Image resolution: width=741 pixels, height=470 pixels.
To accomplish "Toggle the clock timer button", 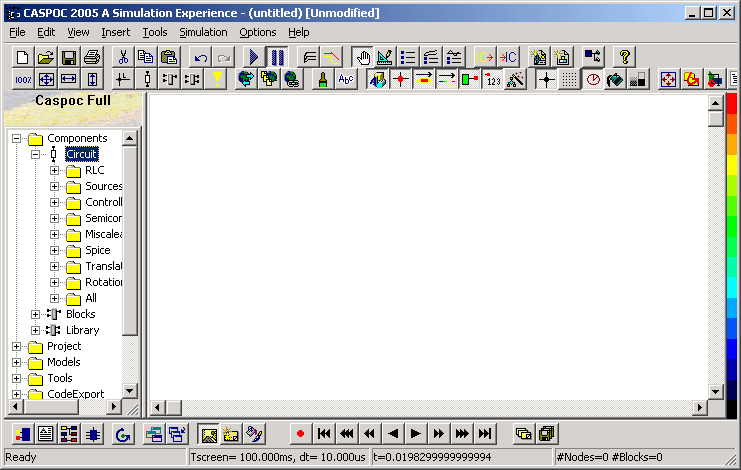I will [x=592, y=79].
